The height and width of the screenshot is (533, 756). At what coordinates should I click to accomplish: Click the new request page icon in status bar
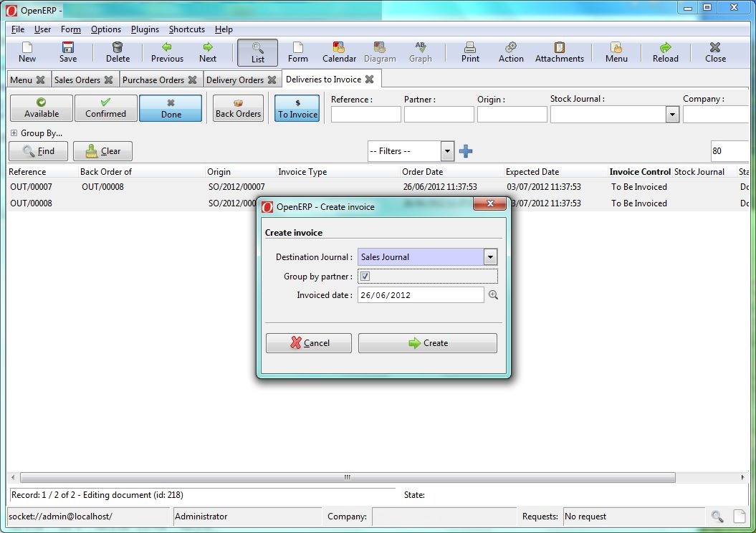coord(739,516)
